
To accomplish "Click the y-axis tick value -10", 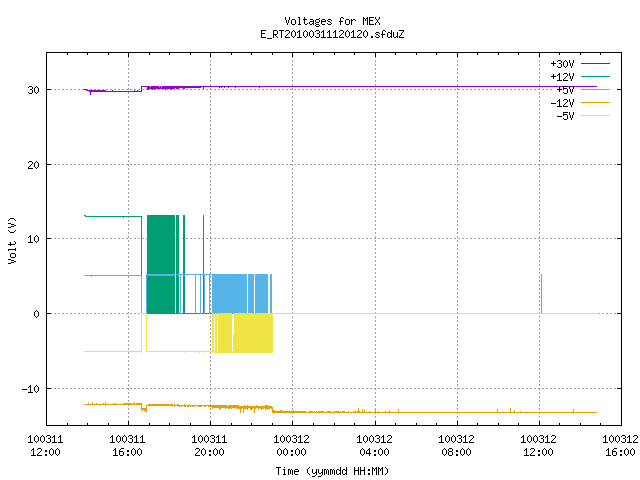I will [x=31, y=389].
